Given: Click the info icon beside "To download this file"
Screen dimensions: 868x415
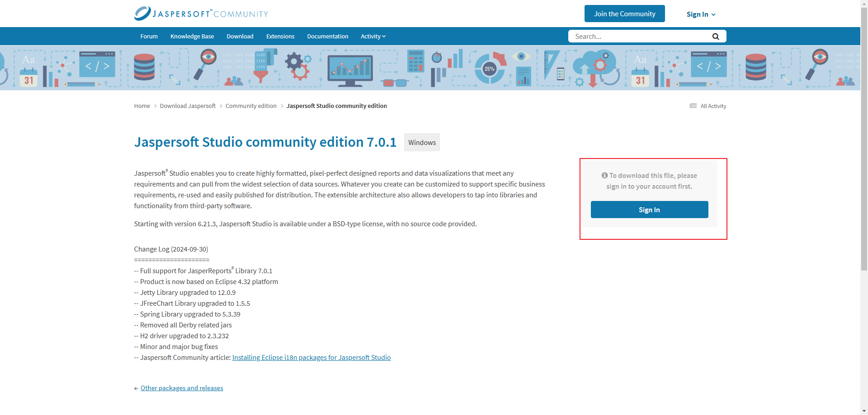Looking at the screenshot, I should 604,175.
